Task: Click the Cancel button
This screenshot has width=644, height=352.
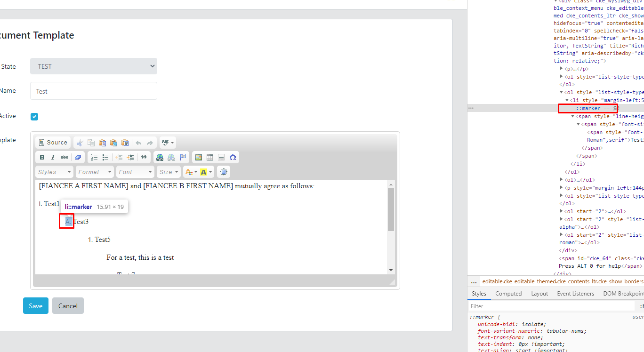Action: point(68,306)
